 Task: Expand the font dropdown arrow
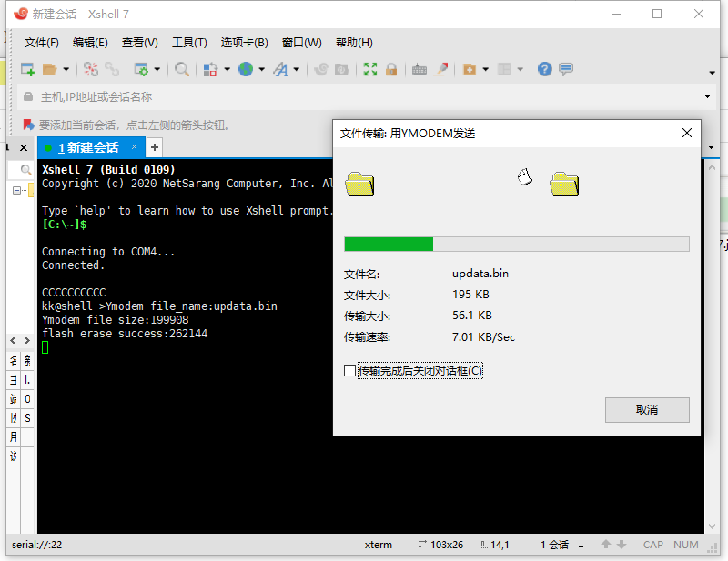[x=297, y=70]
